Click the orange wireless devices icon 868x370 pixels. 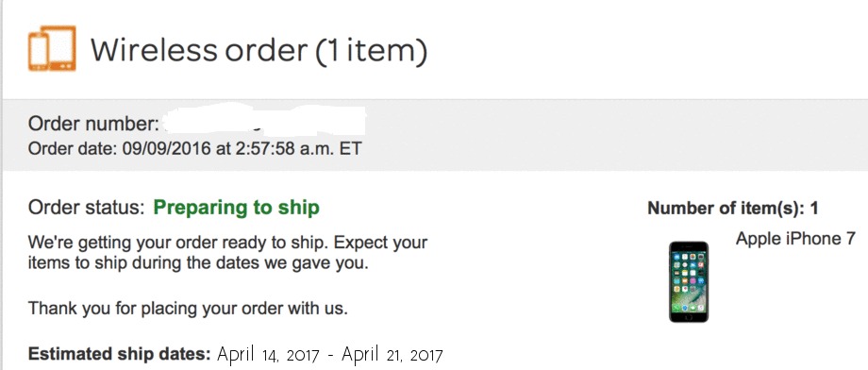pos(52,48)
